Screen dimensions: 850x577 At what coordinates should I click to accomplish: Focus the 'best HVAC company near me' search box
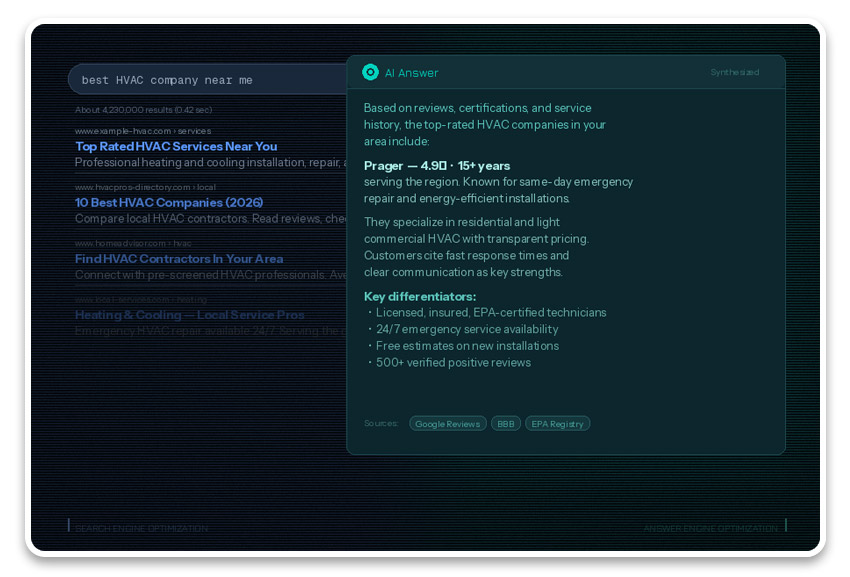pyautogui.click(x=208, y=80)
